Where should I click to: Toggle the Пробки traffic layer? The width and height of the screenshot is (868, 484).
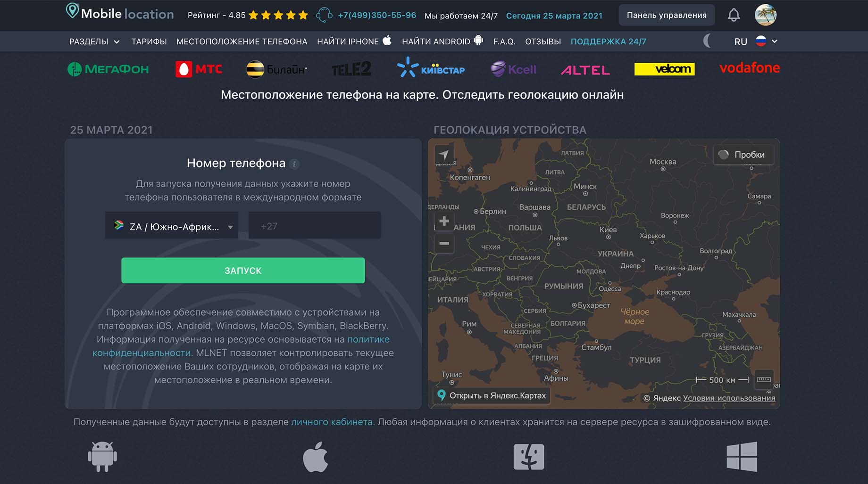[743, 155]
